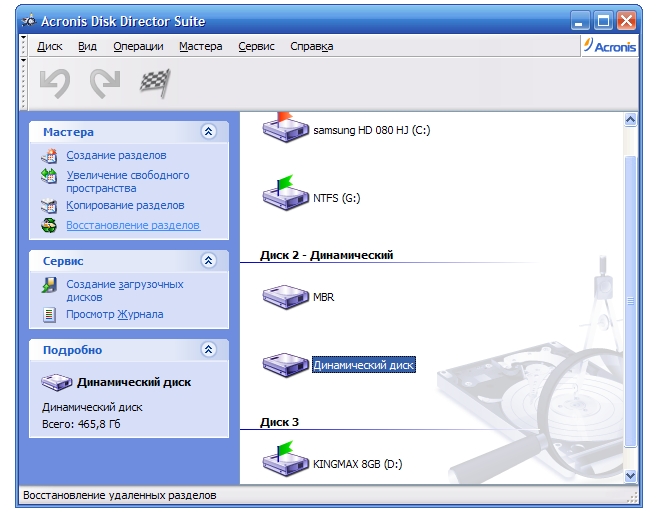The image size is (659, 518).
Task: Click the Восстановление разделов link
Action: point(133,225)
